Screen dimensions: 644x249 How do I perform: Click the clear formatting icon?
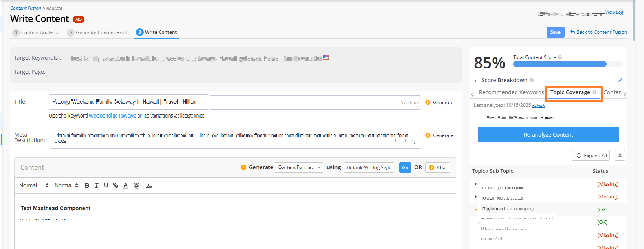[149, 185]
